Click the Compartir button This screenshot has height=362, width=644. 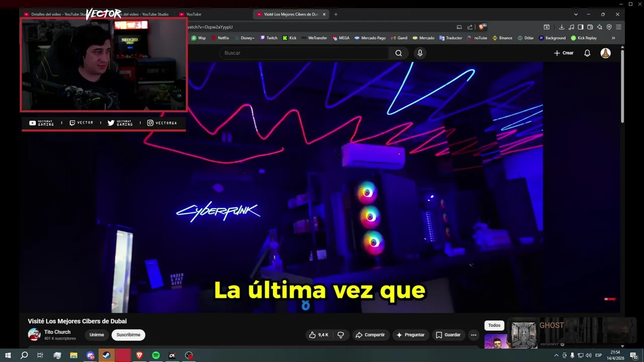[370, 335]
